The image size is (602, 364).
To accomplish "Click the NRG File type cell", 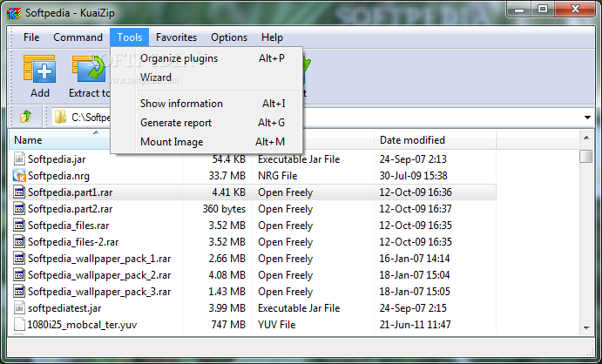I will point(278,176).
